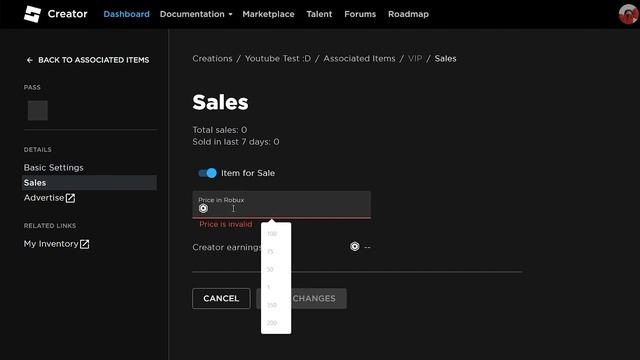This screenshot has height=360, width=640.
Task: Open the Talent page
Action: [319, 14]
